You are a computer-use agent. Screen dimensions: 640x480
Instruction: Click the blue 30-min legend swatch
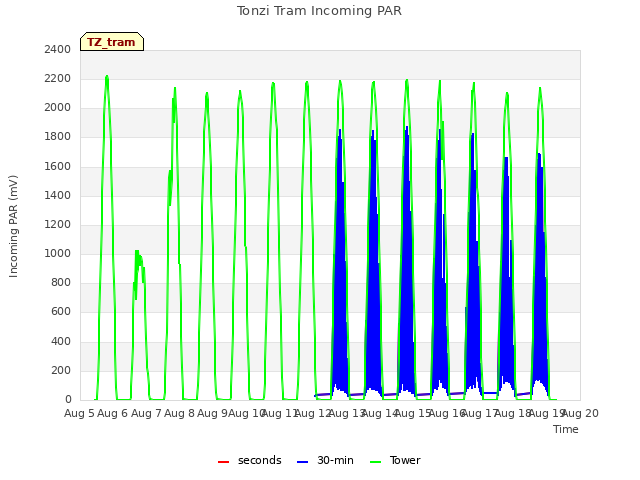302,462
